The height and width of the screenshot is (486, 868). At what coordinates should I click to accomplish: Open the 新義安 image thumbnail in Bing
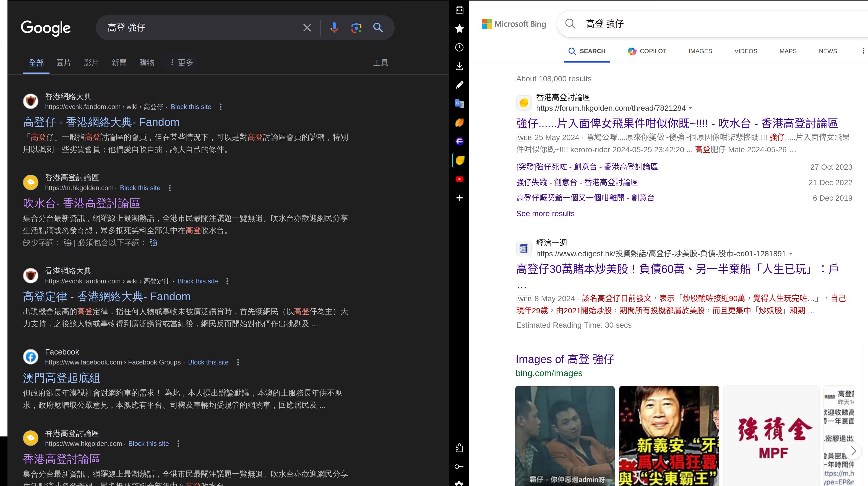coord(669,436)
